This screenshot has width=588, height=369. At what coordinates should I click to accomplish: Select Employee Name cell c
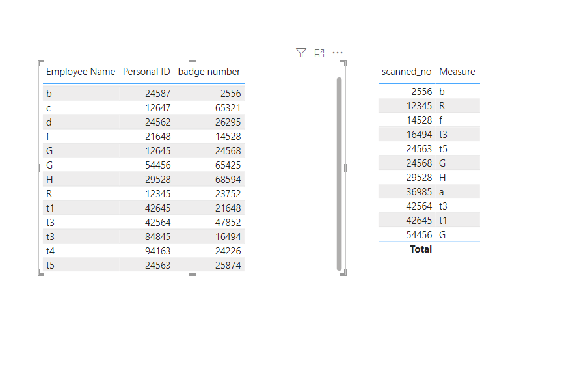(x=48, y=108)
